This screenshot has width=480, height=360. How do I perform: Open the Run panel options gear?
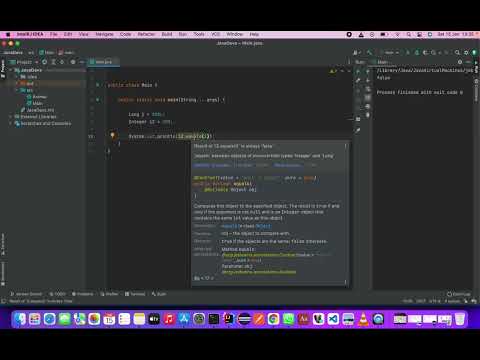point(460,62)
